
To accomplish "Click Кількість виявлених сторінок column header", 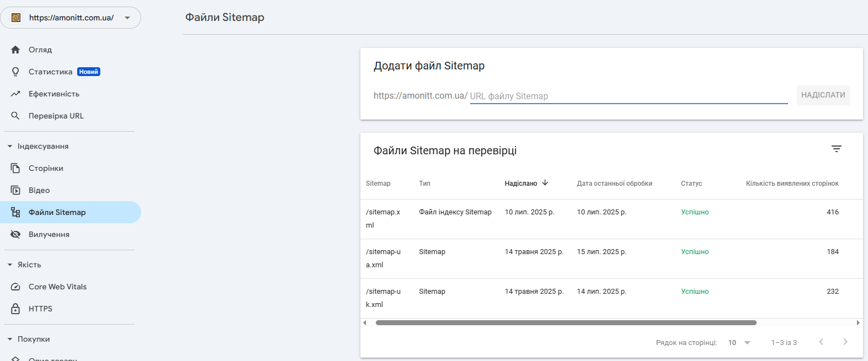I will [792, 184].
